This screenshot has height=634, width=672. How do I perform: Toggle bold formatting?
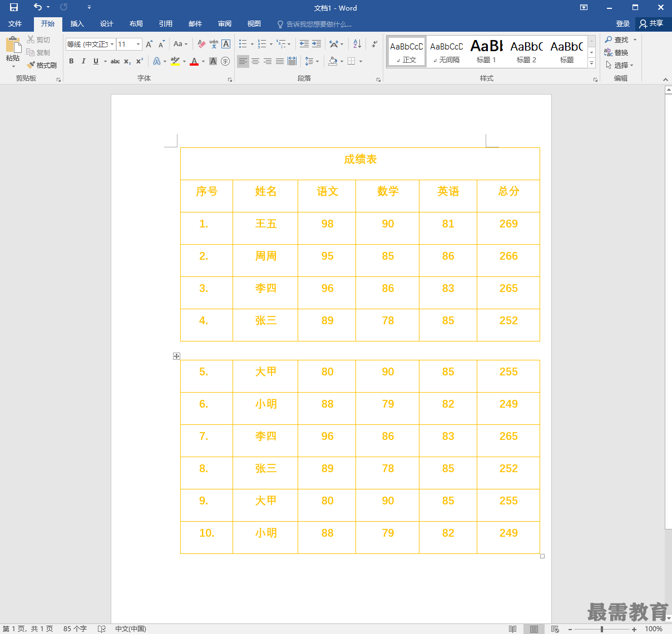71,61
